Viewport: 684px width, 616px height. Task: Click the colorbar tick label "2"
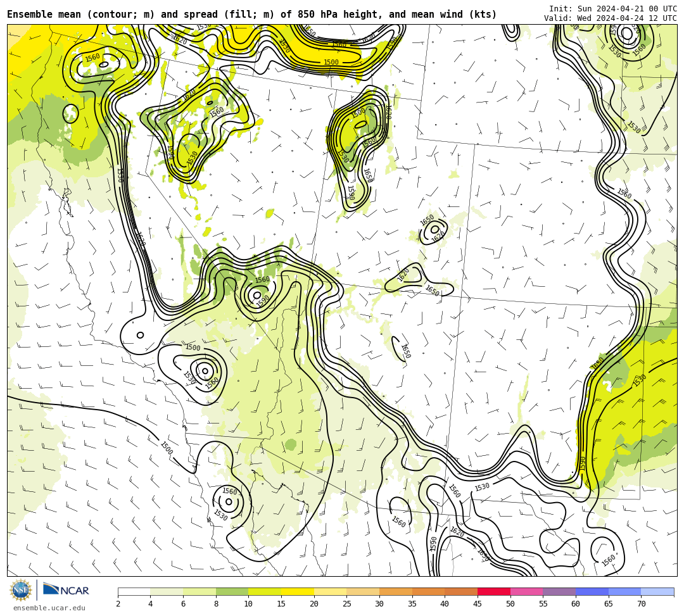pos(118,604)
